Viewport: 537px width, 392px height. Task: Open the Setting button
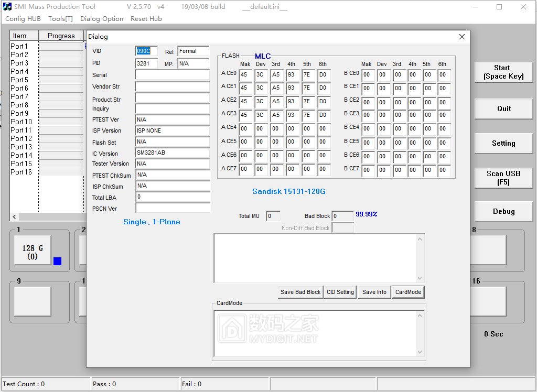coord(503,143)
